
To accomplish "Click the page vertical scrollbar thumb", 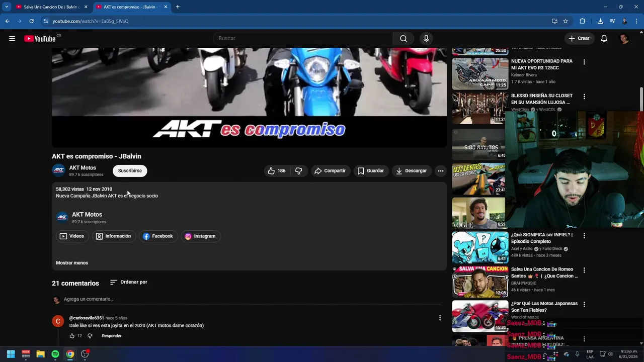I will coord(641,99).
